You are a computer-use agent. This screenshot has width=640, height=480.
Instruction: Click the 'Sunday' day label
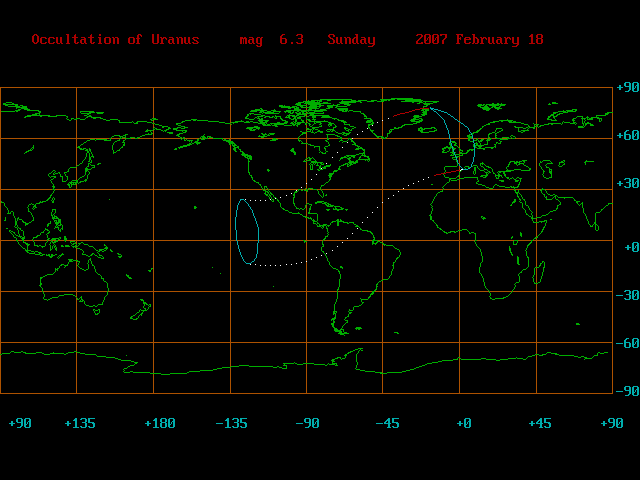[351, 40]
